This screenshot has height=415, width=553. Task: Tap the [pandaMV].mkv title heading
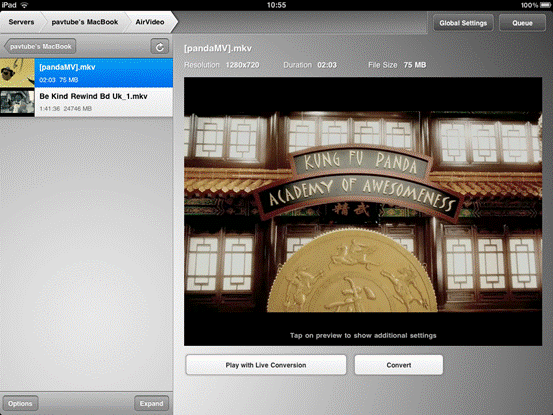pos(218,48)
